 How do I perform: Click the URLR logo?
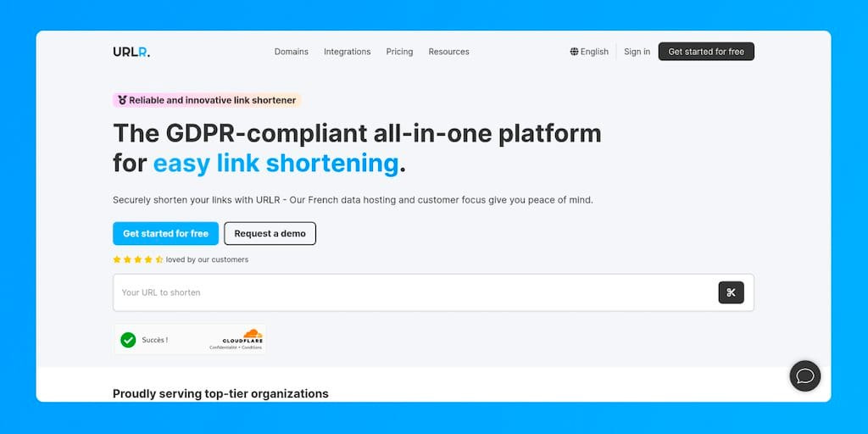click(131, 52)
